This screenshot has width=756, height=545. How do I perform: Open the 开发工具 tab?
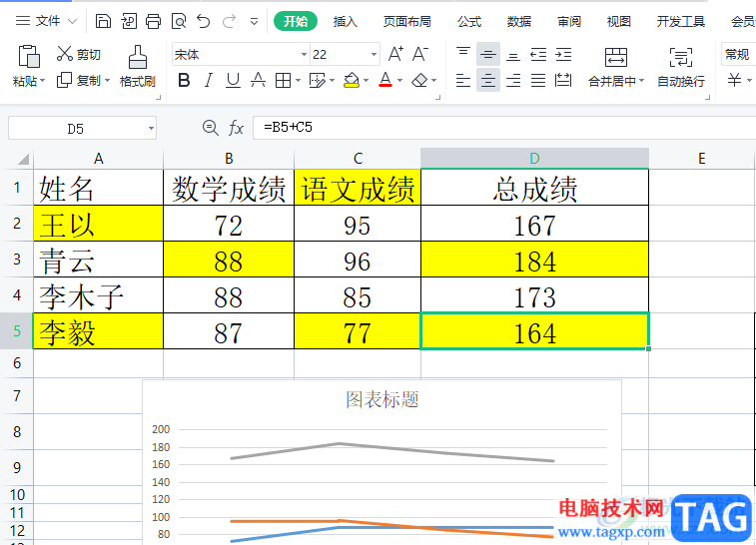[681, 21]
